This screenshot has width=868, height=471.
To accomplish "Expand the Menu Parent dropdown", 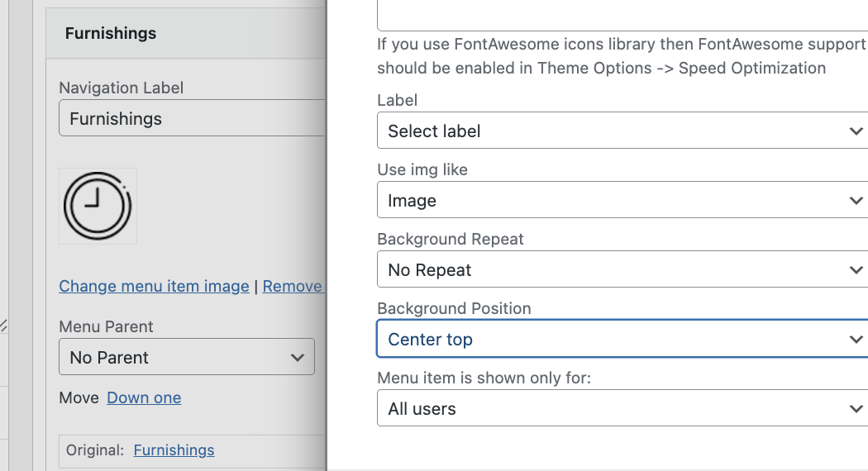I will (x=187, y=358).
